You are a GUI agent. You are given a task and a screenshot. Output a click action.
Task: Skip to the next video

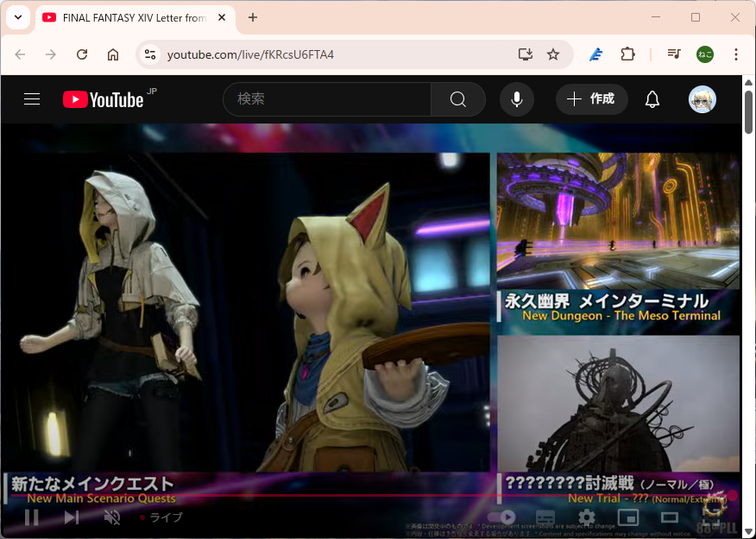click(72, 517)
